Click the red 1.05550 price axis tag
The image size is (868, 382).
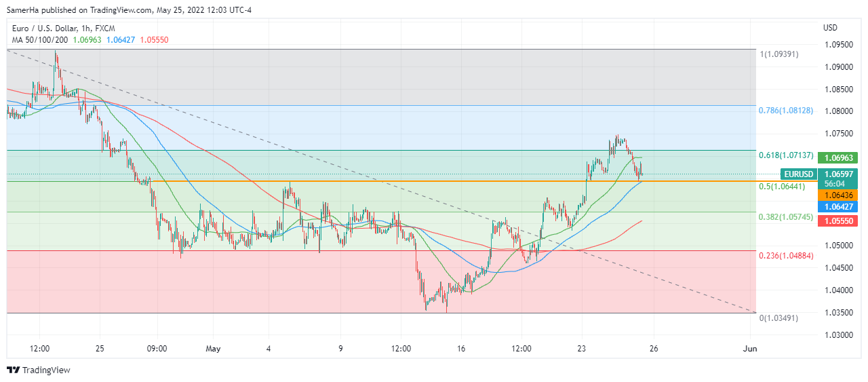point(839,221)
